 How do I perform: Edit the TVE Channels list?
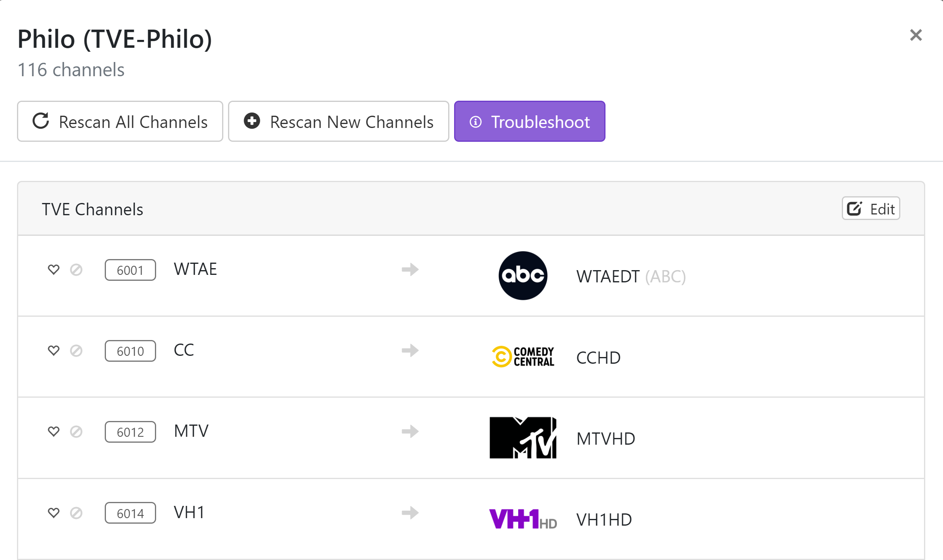tap(871, 209)
